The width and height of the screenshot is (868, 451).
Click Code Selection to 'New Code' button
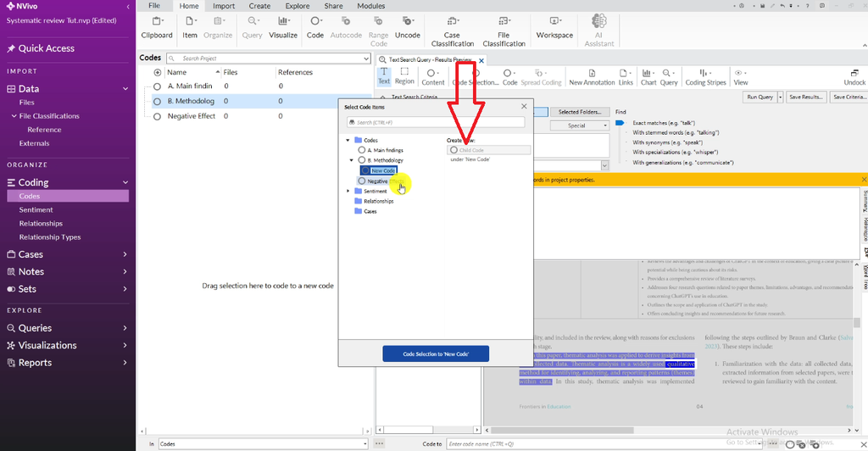[x=436, y=354]
